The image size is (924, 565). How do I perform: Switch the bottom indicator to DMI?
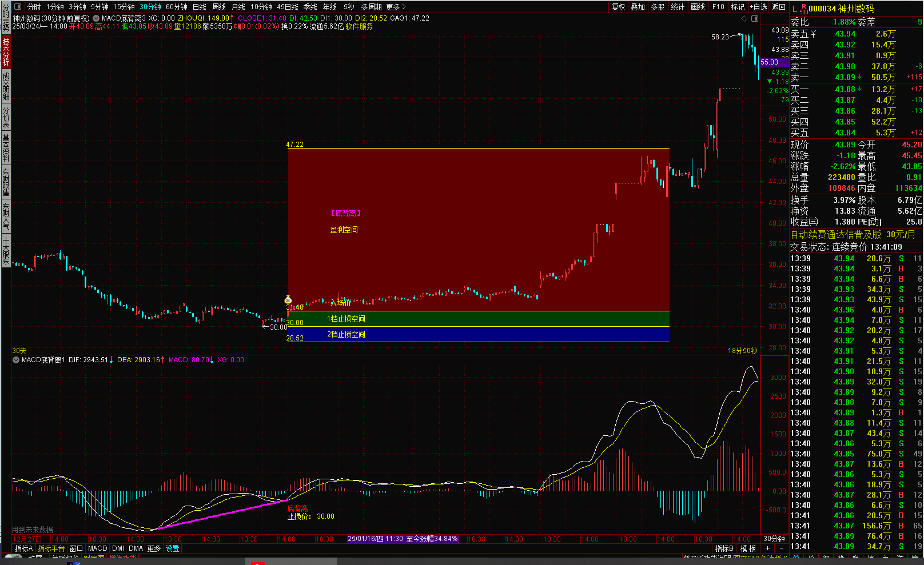[118, 548]
